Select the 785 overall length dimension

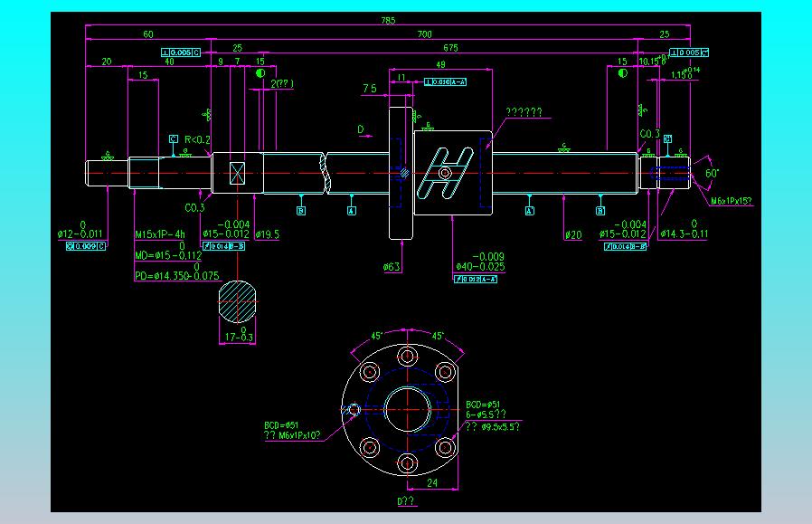[388, 20]
